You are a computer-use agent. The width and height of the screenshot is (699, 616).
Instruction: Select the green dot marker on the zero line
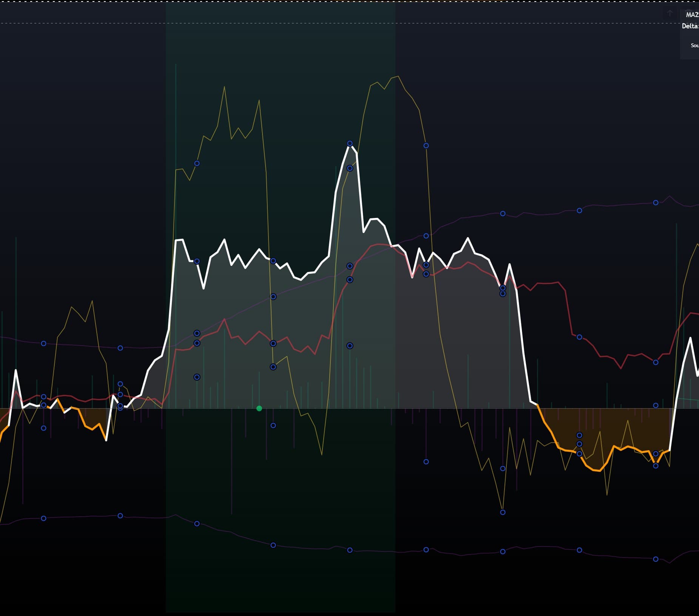tap(259, 408)
